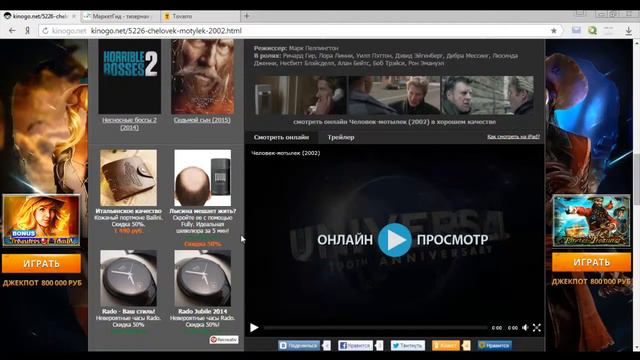Screen dimensions: 640x360
Task: Click Twitter tweet button
Action: point(408,346)
